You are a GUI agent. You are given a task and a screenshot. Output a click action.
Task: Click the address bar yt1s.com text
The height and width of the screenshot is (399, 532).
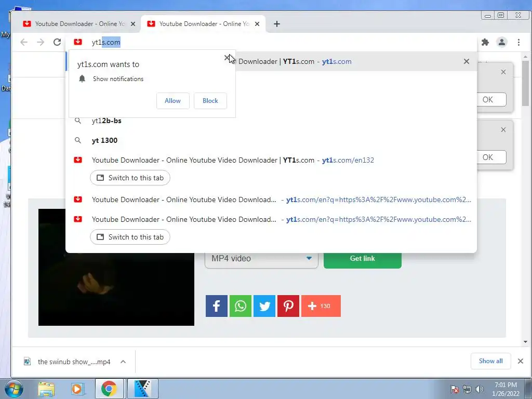pyautogui.click(x=106, y=42)
